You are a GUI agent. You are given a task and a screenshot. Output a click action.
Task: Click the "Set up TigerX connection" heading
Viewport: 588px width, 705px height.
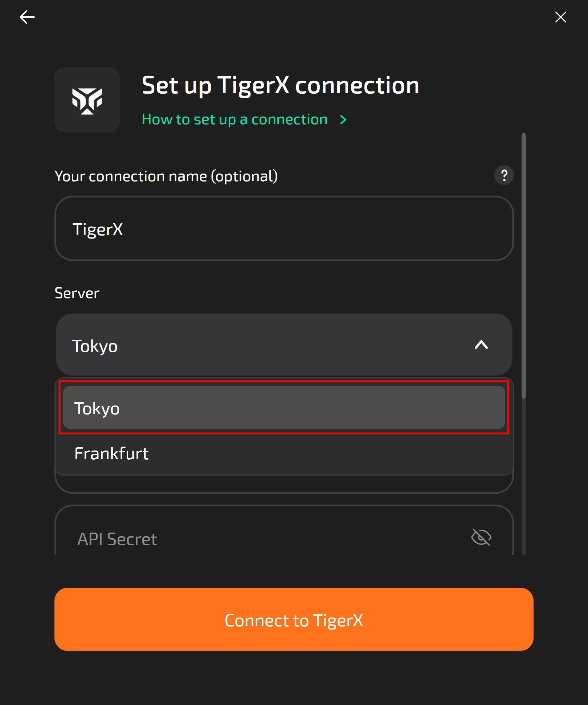point(280,85)
